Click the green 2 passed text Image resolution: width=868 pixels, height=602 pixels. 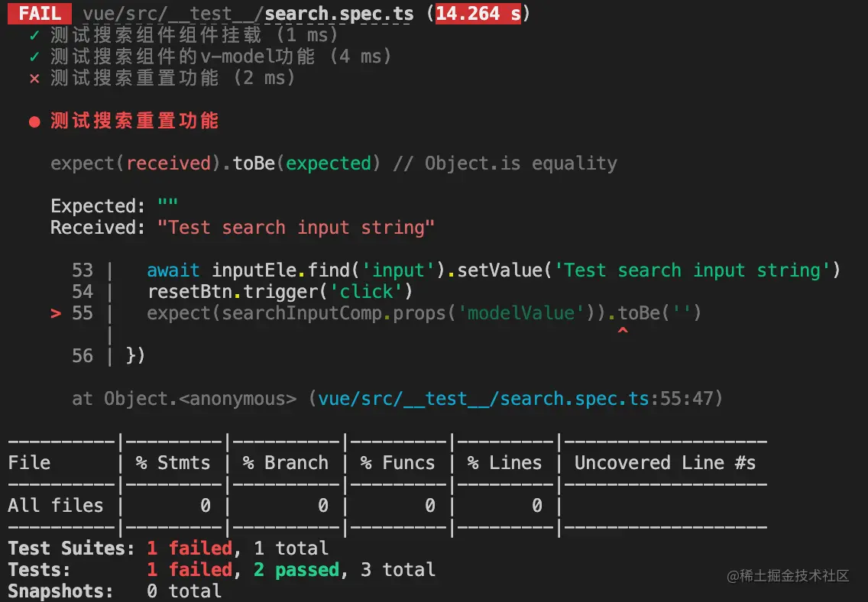coord(296,569)
